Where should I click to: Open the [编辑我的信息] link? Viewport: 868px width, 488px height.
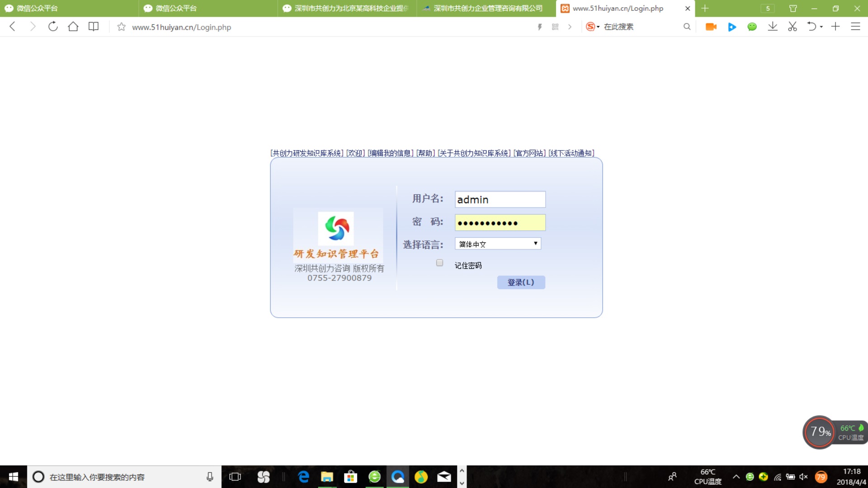pyautogui.click(x=391, y=153)
